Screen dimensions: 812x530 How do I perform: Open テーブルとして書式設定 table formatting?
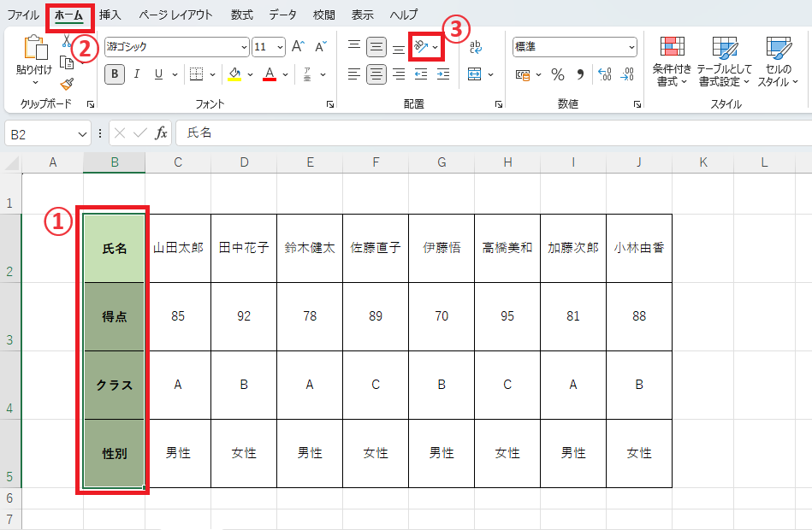(725, 61)
